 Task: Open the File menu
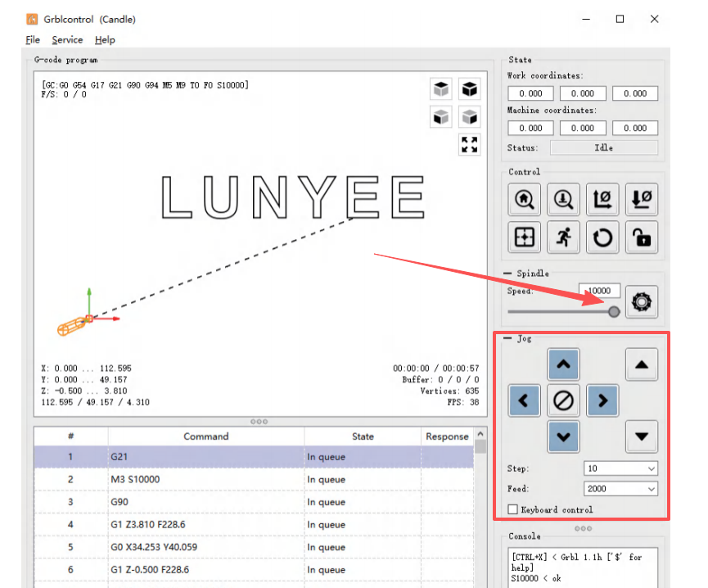pos(33,40)
